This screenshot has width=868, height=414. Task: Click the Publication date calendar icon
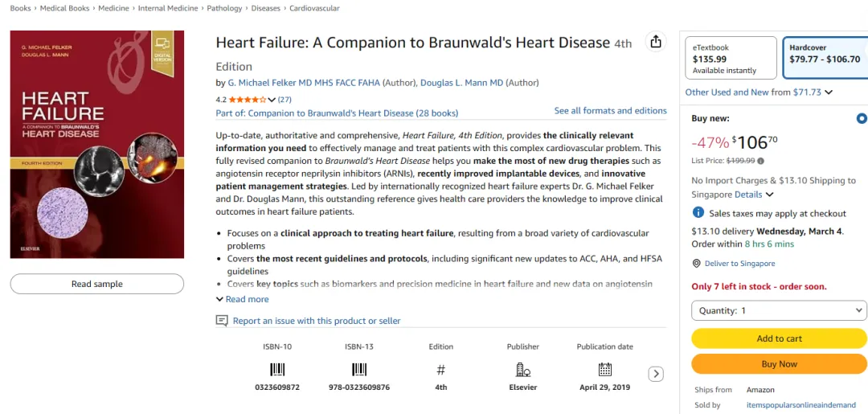coord(604,370)
